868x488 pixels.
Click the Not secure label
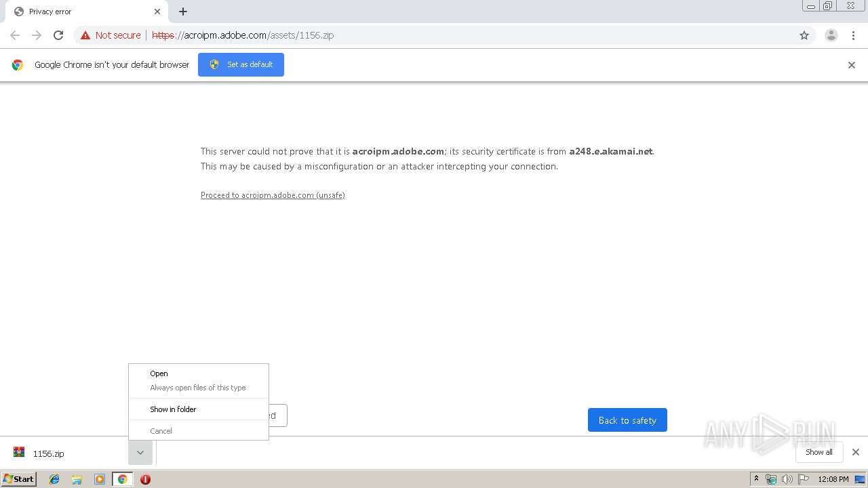pos(118,35)
